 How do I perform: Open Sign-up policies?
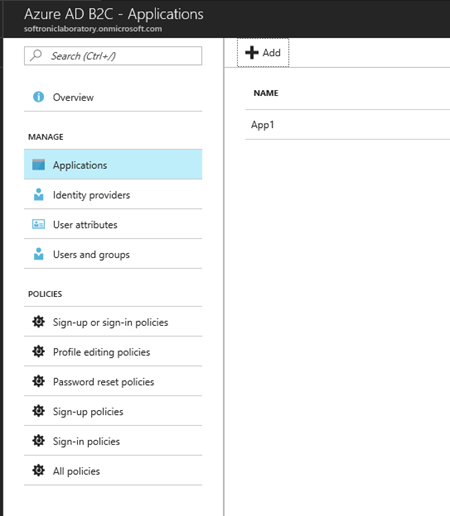pyautogui.click(x=113, y=411)
